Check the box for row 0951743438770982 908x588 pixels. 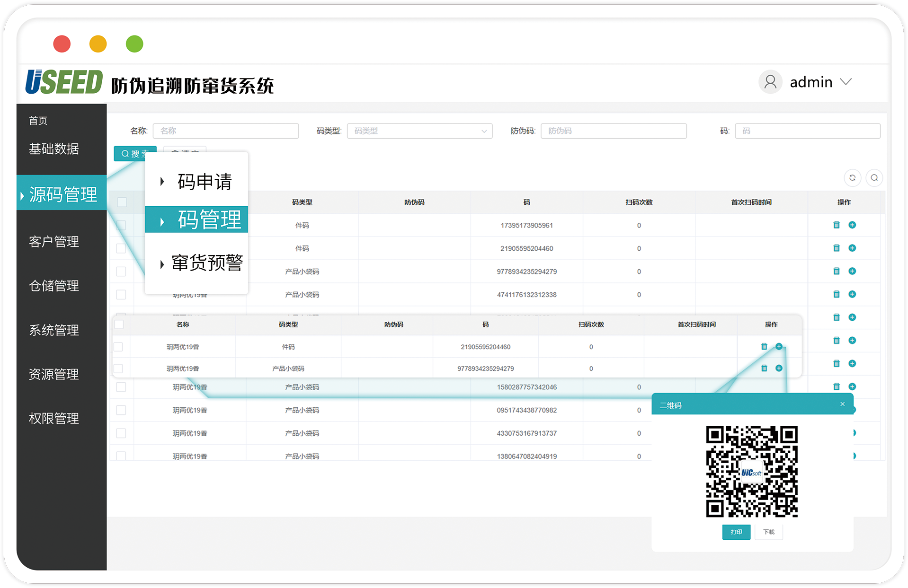[x=121, y=410]
